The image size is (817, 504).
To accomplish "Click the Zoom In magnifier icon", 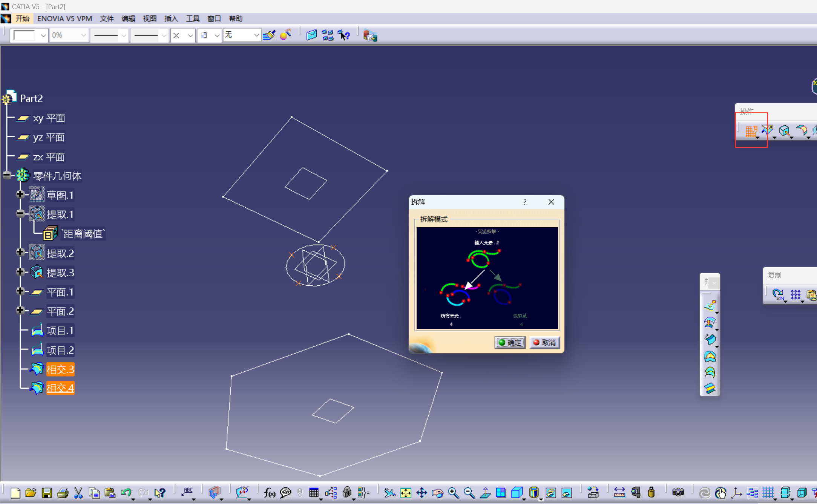I will (x=453, y=493).
